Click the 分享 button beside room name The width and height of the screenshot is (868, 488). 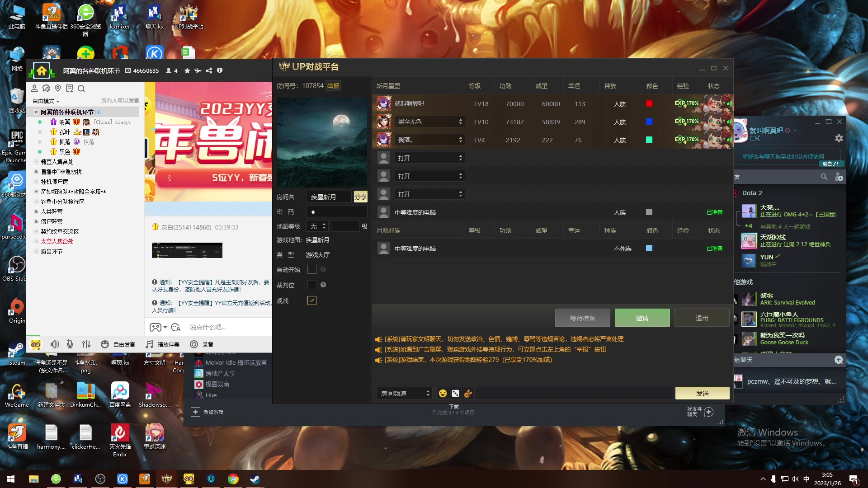coord(360,197)
